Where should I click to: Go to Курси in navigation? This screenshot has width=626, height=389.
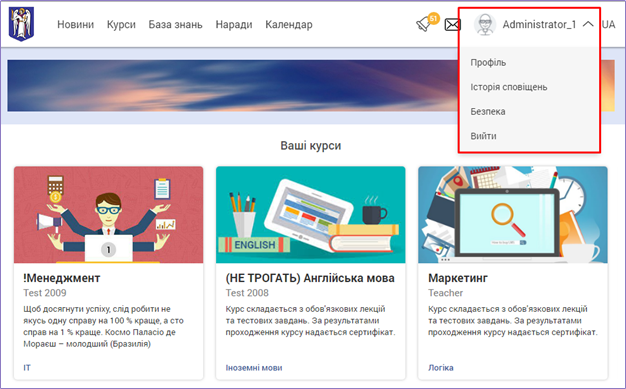pyautogui.click(x=121, y=25)
